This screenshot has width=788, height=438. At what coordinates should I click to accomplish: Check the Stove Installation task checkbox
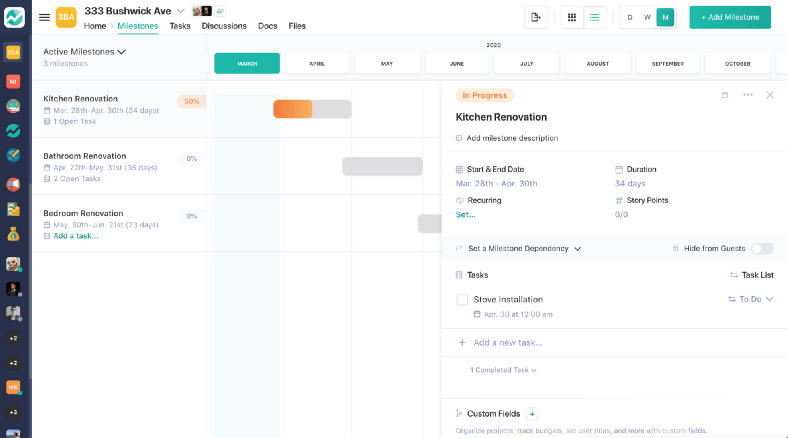click(x=462, y=300)
